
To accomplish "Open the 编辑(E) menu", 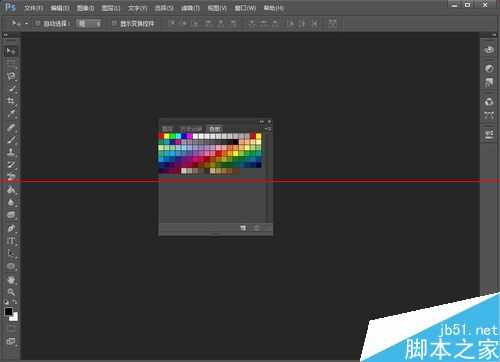I will (60, 8).
